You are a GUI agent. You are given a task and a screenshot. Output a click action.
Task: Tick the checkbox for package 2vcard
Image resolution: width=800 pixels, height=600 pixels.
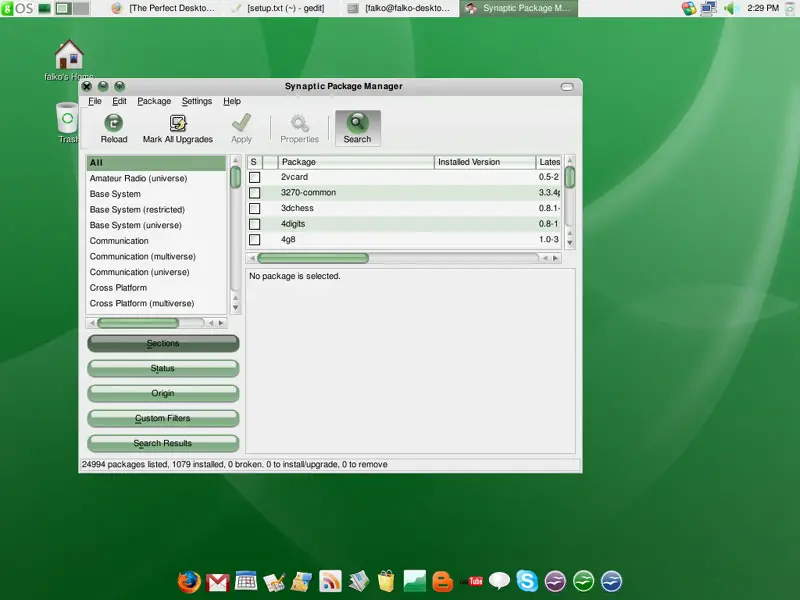tap(255, 177)
